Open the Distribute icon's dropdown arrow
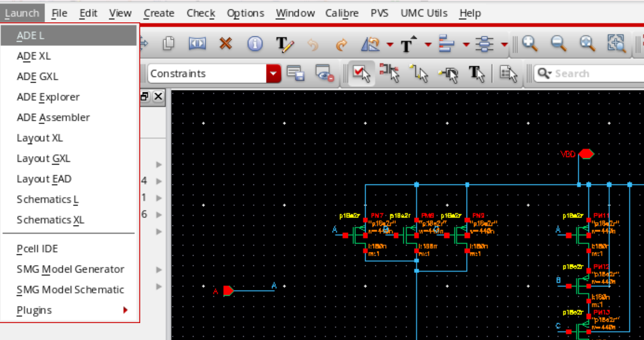The image size is (644, 340). point(504,44)
